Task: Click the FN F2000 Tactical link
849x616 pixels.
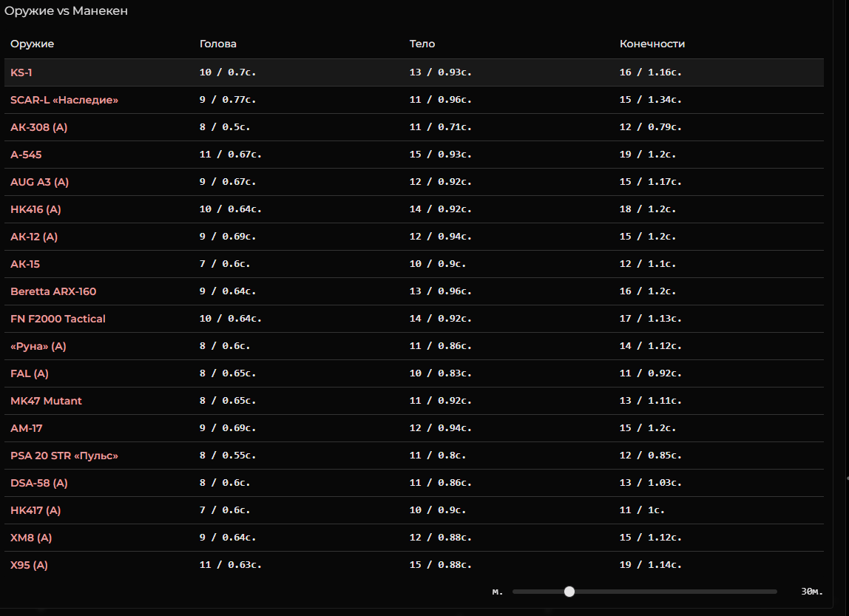Action: coord(58,319)
